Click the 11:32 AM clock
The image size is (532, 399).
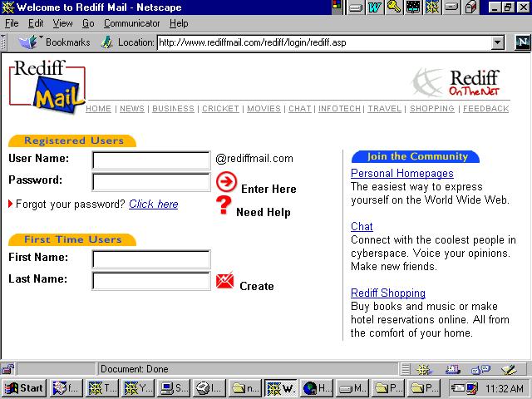[x=505, y=388]
